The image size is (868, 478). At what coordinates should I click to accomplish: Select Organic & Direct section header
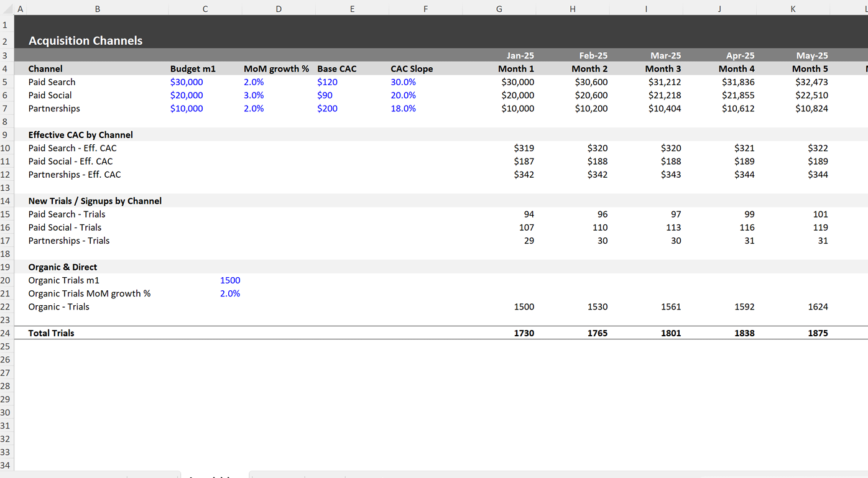coord(63,267)
